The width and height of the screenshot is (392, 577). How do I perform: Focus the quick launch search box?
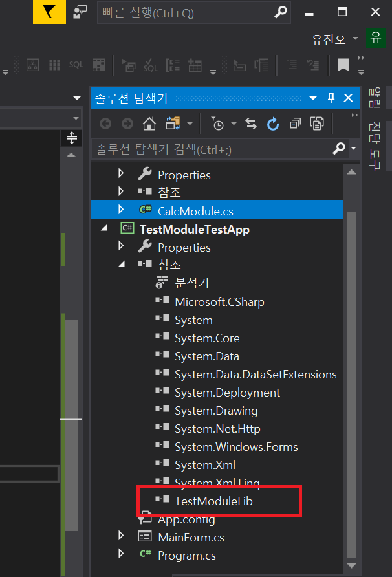click(x=194, y=12)
